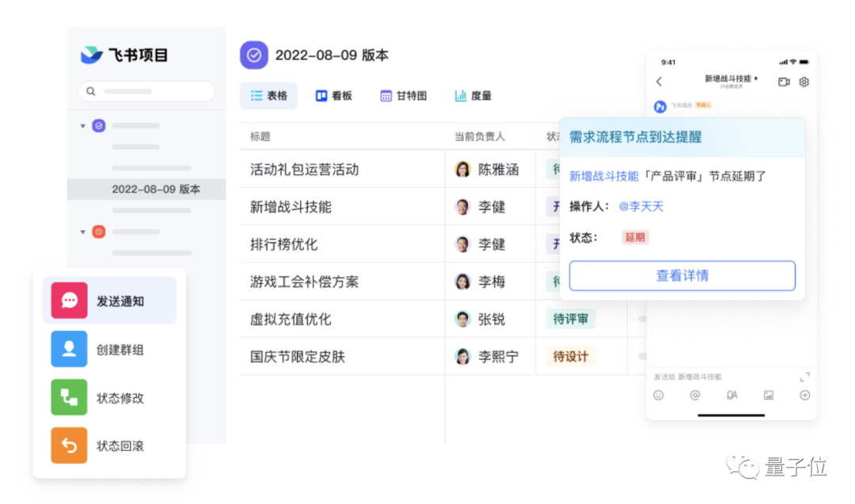Open the 新增战斗技能 table row
855x504 pixels.
(x=291, y=207)
